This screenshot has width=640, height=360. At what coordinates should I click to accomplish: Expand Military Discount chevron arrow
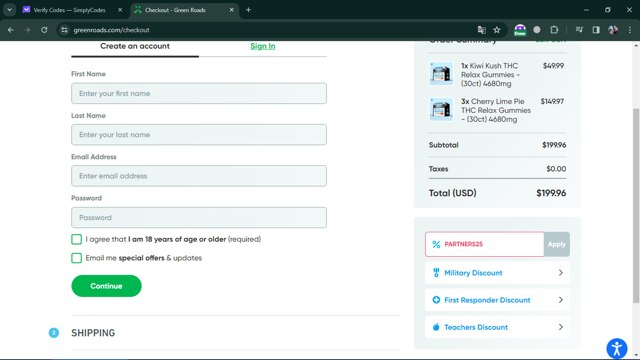pos(561,273)
